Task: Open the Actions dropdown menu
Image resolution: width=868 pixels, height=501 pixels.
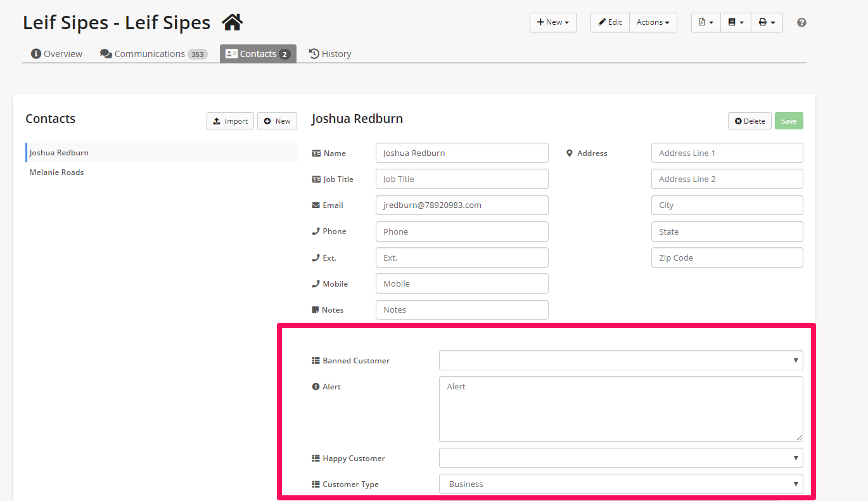Action: click(653, 22)
